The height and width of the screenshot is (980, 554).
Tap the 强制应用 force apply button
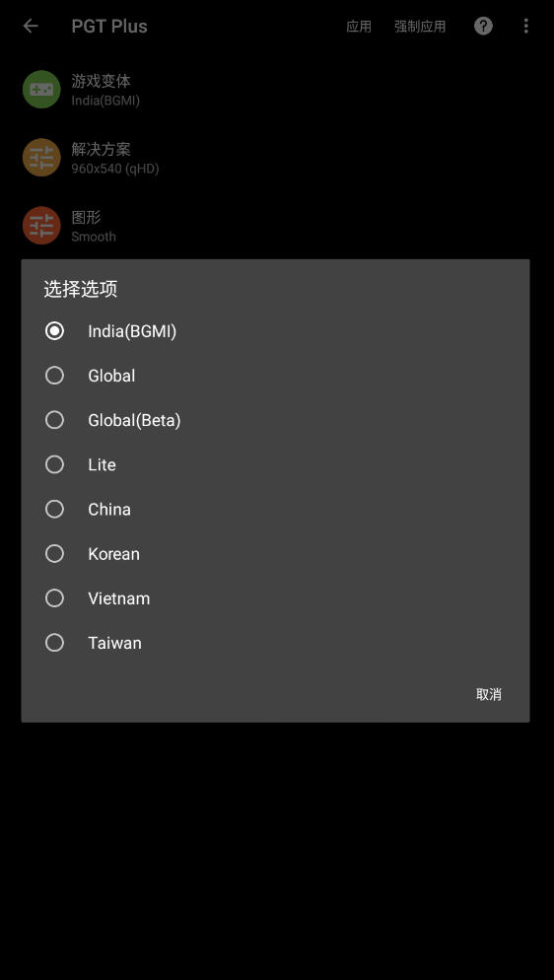tap(420, 27)
